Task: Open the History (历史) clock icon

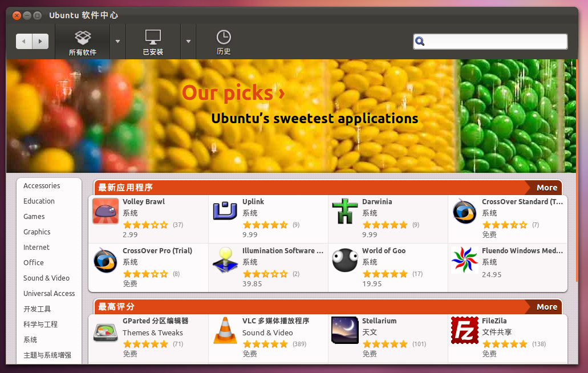Action: (224, 37)
